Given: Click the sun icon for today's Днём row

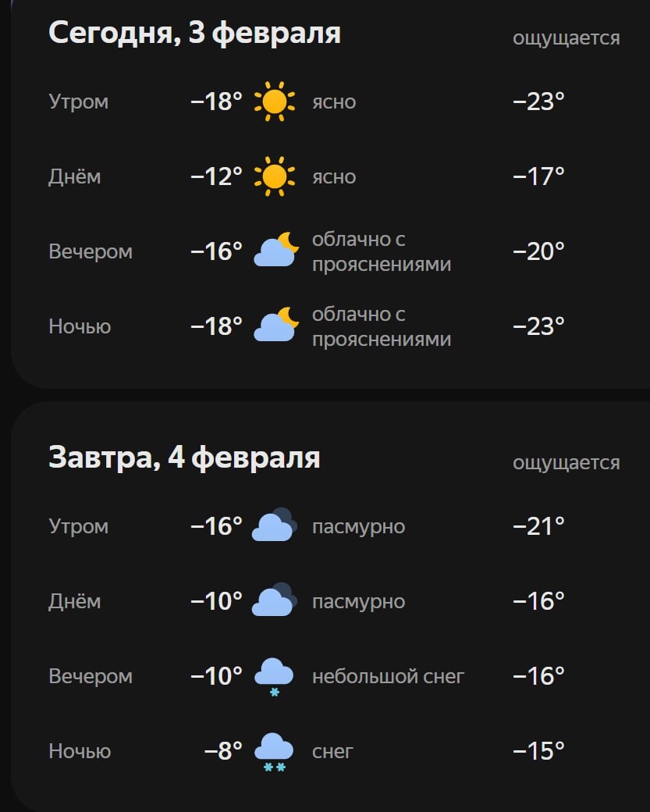Looking at the screenshot, I should [275, 176].
